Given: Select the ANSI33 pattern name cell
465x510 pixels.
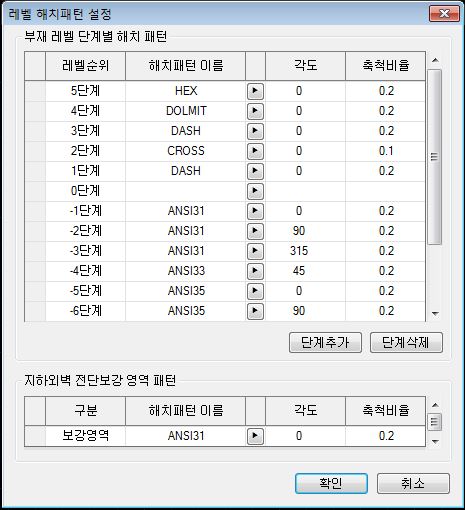Looking at the screenshot, I should pos(185,271).
